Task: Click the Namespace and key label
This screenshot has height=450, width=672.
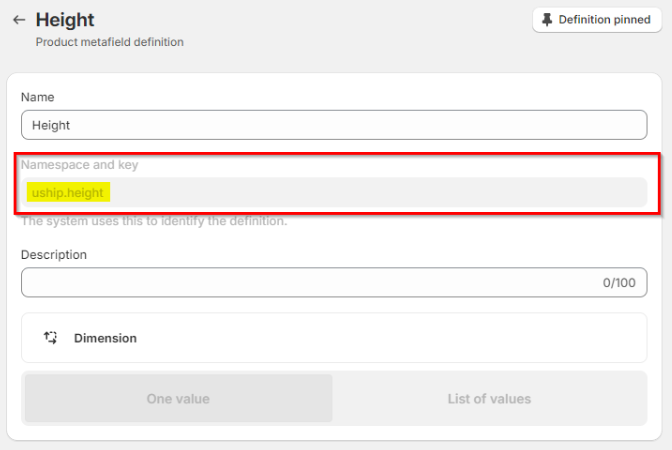Action: (78, 164)
